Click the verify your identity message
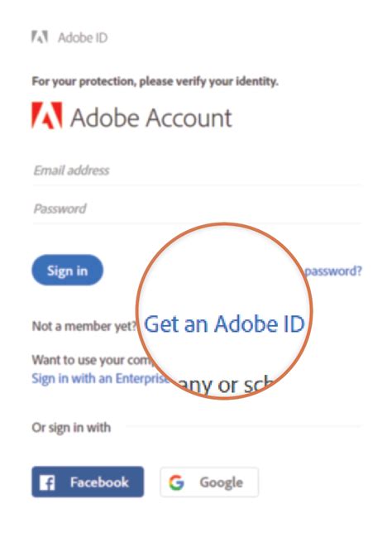This screenshot has height=542, width=392. pyautogui.click(x=155, y=82)
